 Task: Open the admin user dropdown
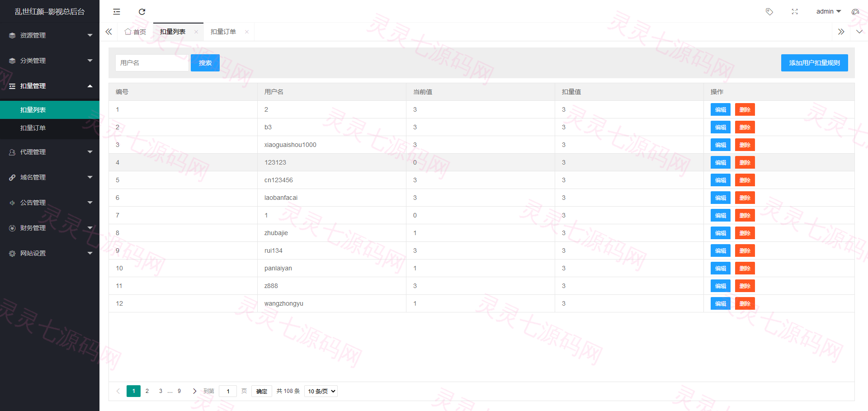pyautogui.click(x=828, y=12)
